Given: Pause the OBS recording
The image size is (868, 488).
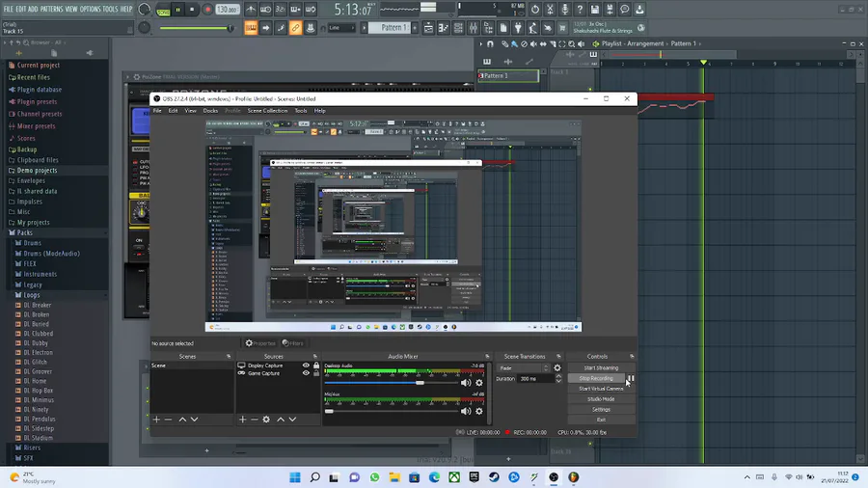Looking at the screenshot, I should [631, 378].
